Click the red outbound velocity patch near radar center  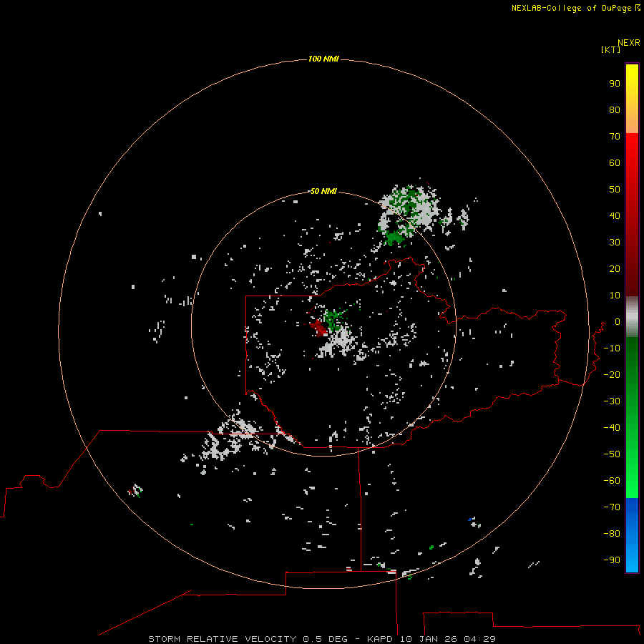(x=318, y=328)
